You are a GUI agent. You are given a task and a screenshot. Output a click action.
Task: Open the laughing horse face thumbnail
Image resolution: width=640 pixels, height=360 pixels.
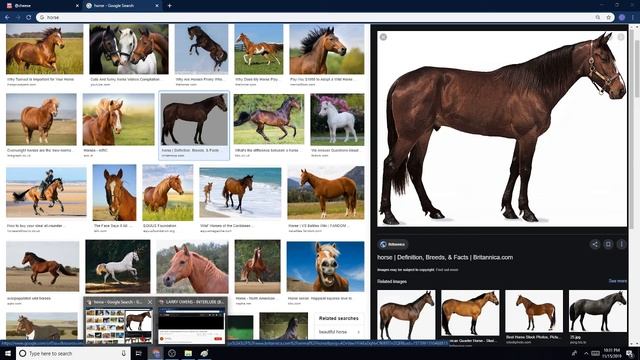[325, 266]
